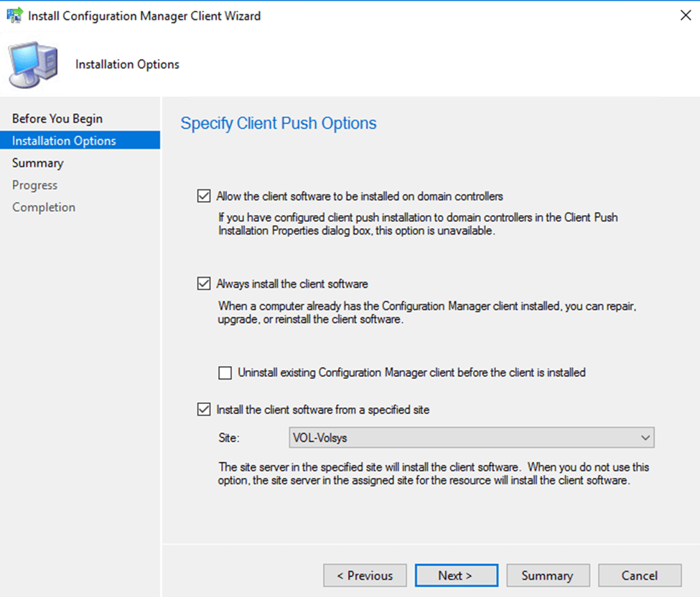Click the Specify Client Push Options heading
Viewport: 700px width, 597px height.
[x=279, y=123]
